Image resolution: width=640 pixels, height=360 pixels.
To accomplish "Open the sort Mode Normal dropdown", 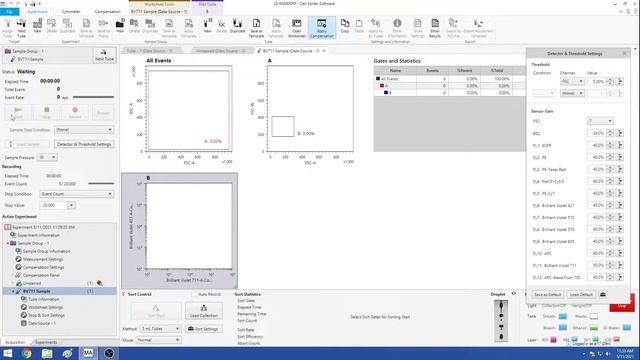I will (158, 340).
